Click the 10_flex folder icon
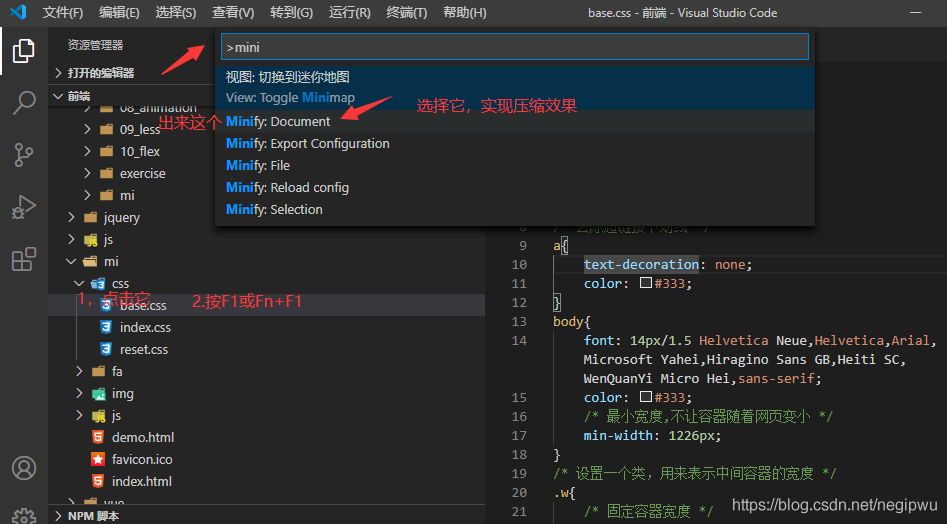947x524 pixels. coord(106,151)
